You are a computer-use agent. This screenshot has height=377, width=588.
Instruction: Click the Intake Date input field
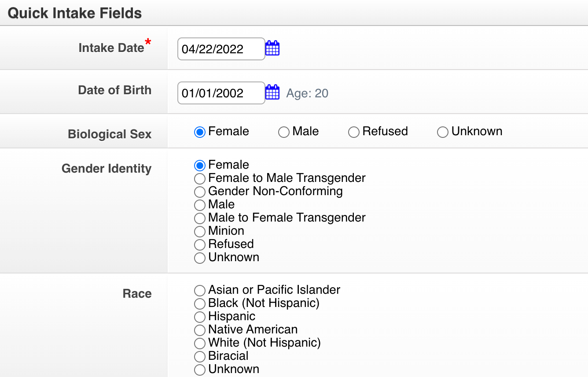(221, 49)
